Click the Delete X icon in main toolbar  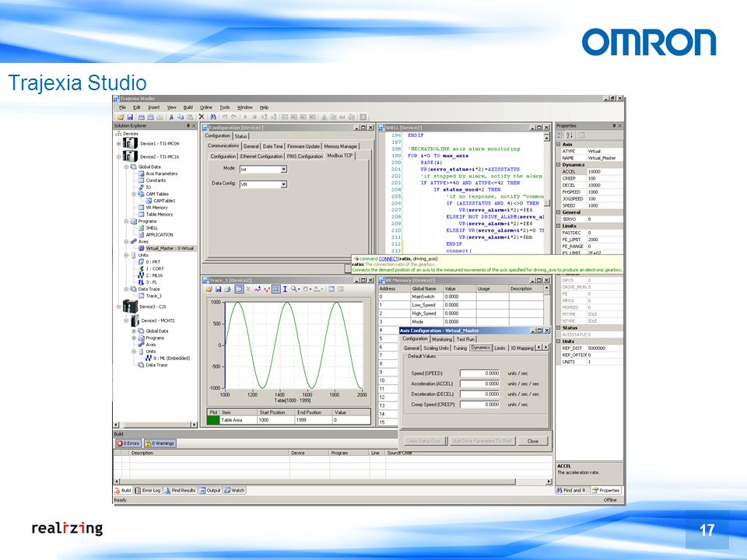pos(202,117)
